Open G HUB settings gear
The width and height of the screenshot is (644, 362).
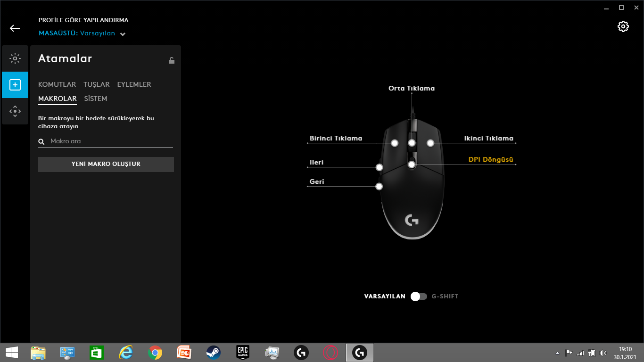(x=623, y=26)
